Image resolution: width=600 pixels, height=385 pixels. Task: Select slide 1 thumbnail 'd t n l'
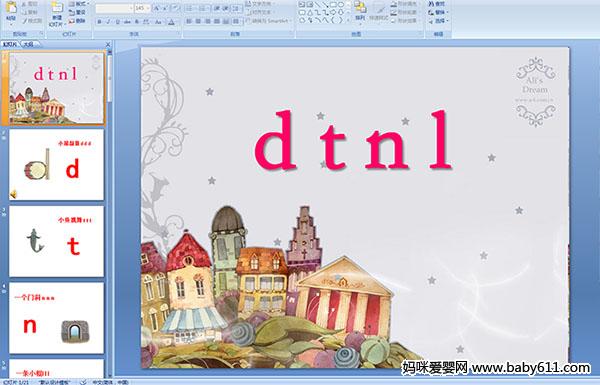coord(56,88)
